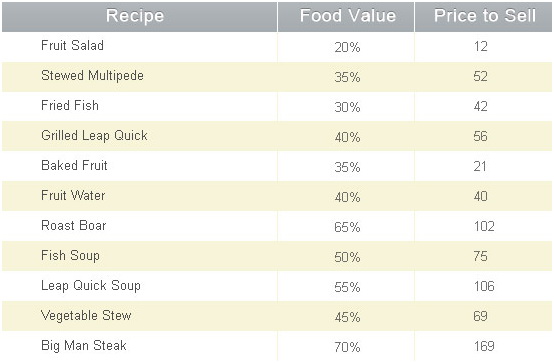Select the Fish Soup recipe name
This screenshot has height=363, width=554.
(x=70, y=256)
